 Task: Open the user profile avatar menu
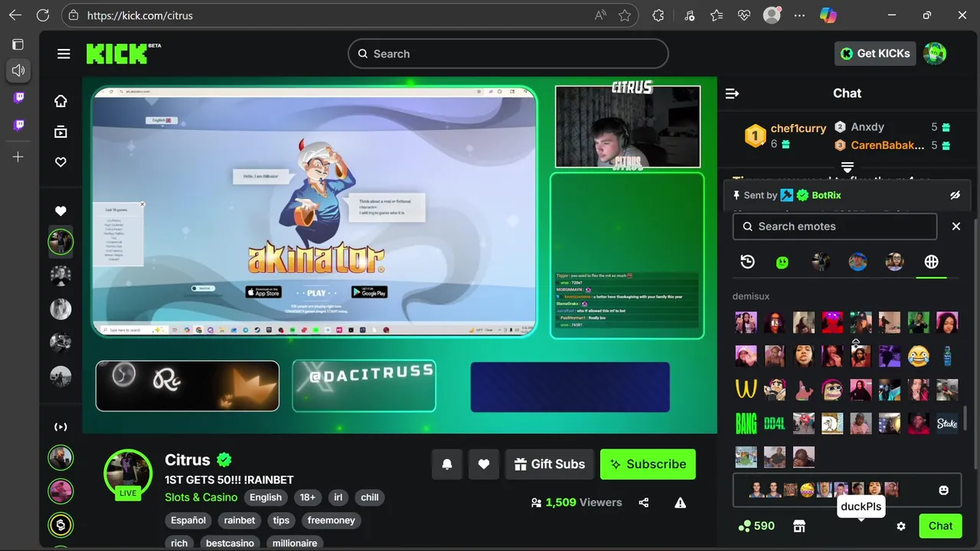coord(935,54)
